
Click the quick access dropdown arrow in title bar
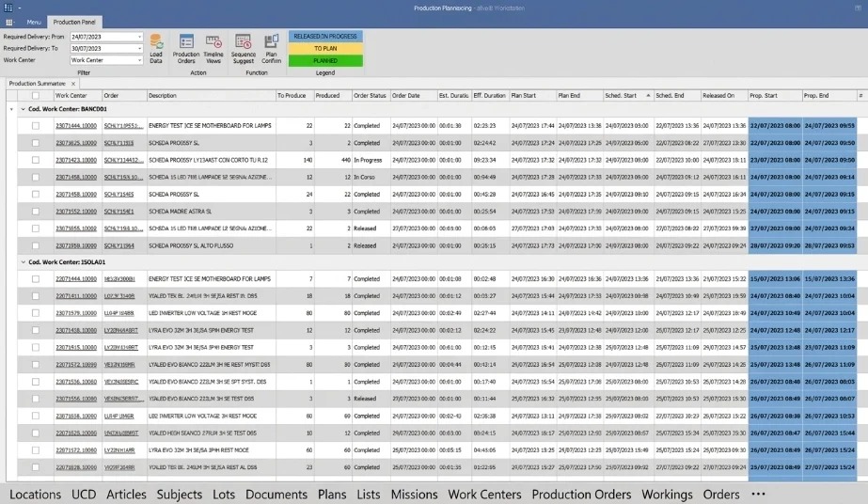20,8
